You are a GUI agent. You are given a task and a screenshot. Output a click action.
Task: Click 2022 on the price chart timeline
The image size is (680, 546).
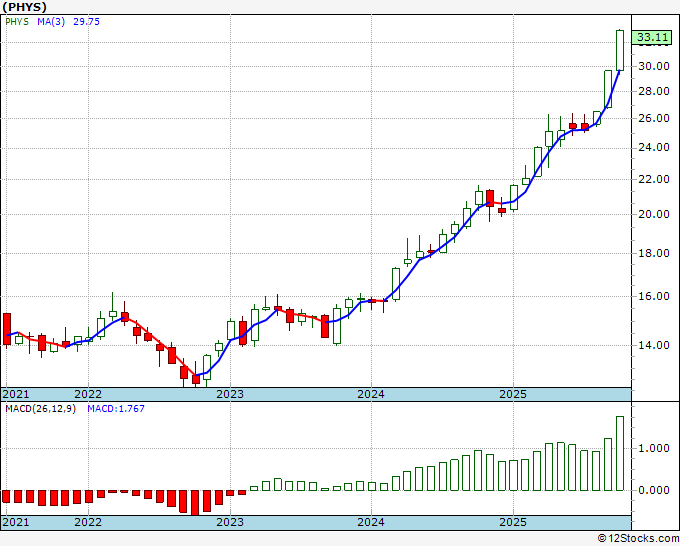coord(88,394)
